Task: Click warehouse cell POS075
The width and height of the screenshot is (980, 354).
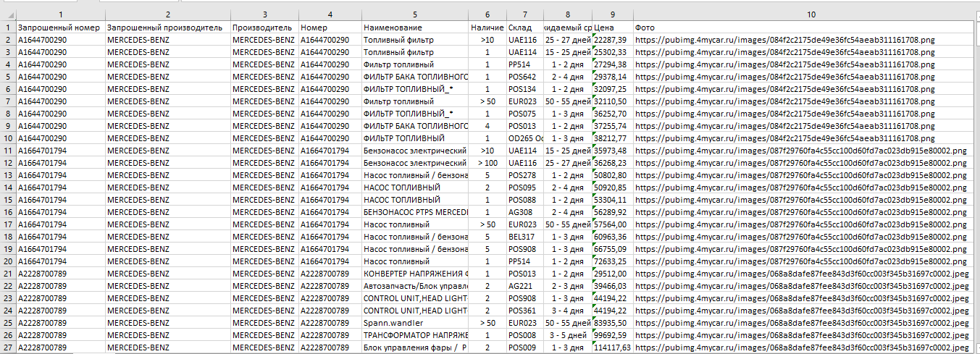Action: (524, 114)
